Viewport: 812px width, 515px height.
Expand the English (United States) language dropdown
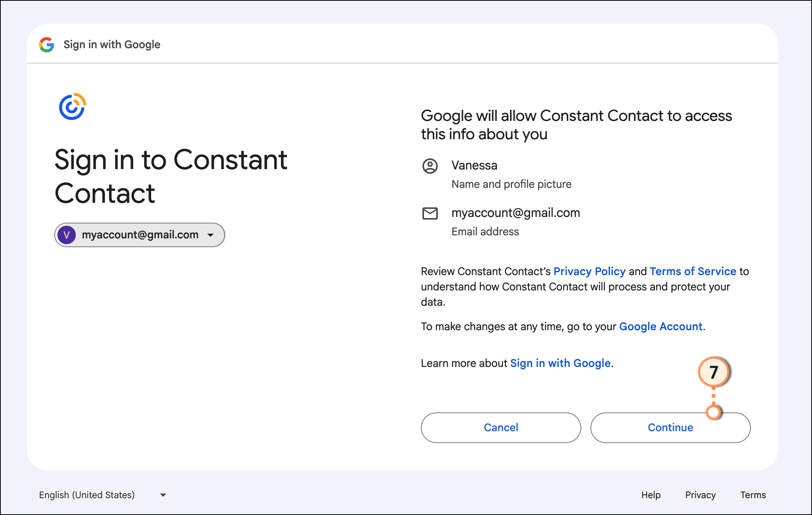(x=103, y=495)
